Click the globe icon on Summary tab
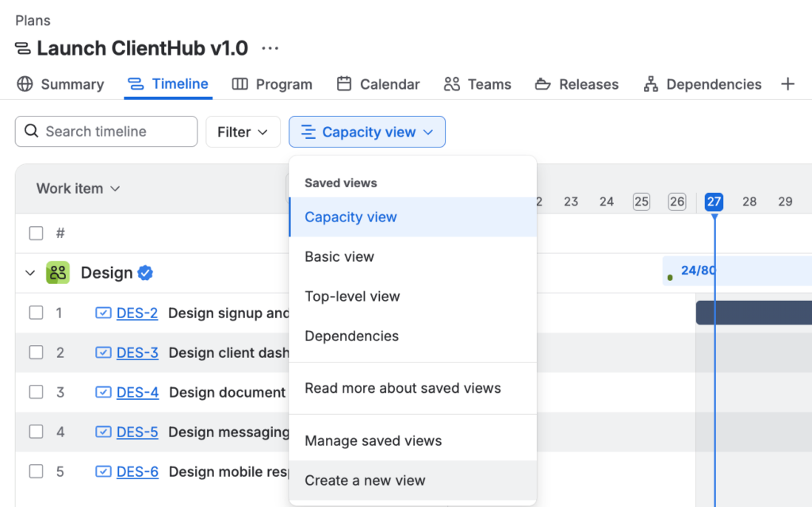 point(25,84)
